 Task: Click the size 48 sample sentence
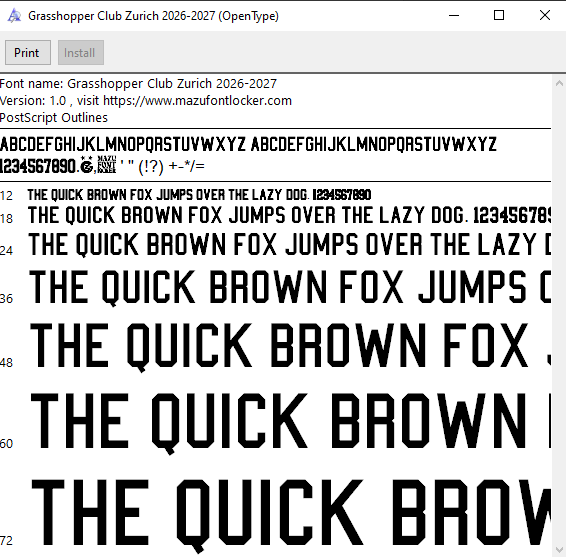[290, 347]
